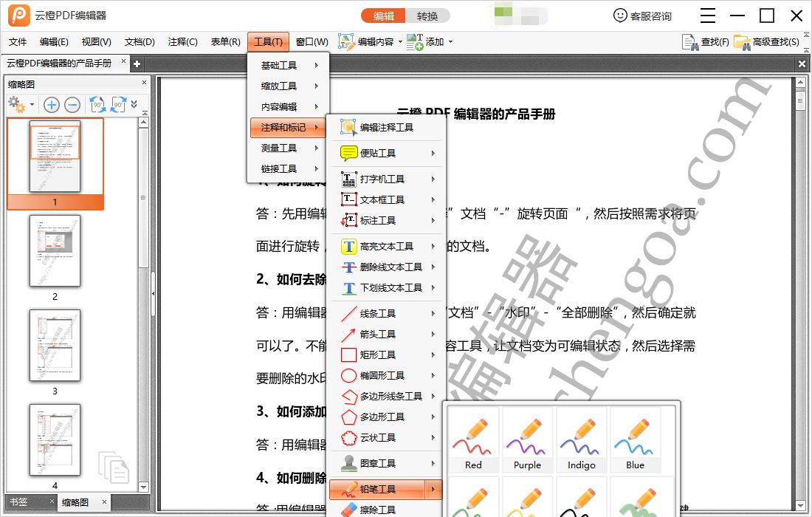Choose the Indigo pencil color

coord(581,439)
